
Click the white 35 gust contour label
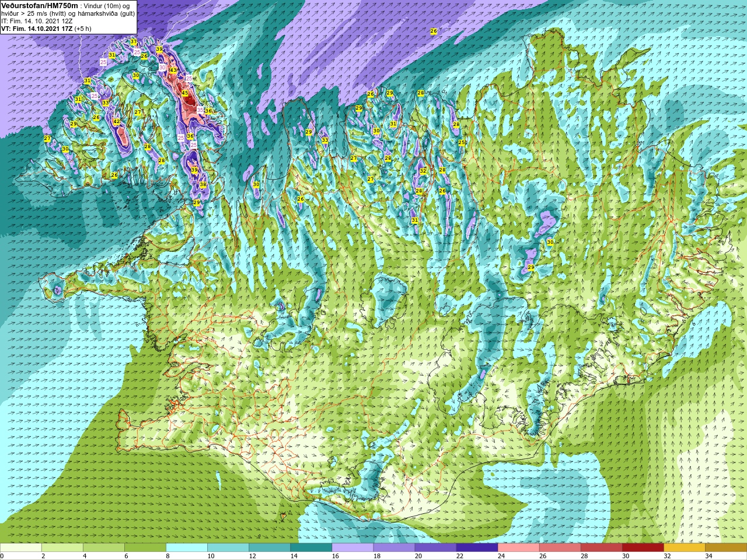200,110
